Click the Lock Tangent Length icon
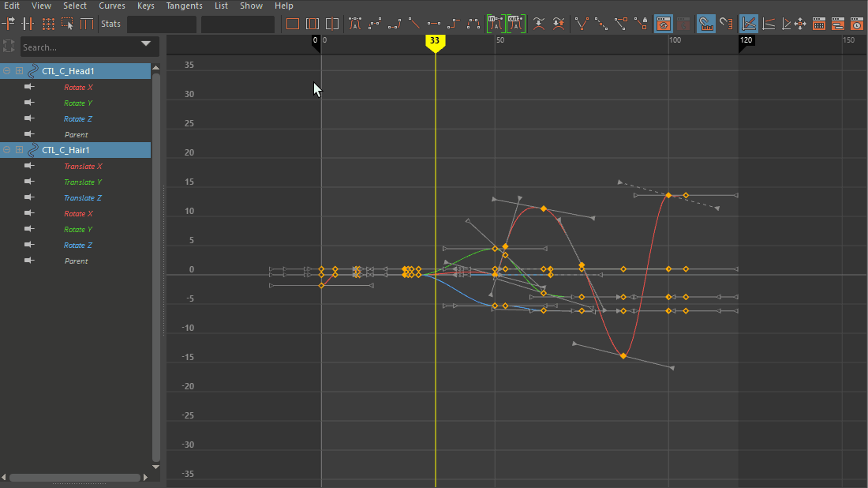This screenshot has height=488, width=868. tap(641, 24)
